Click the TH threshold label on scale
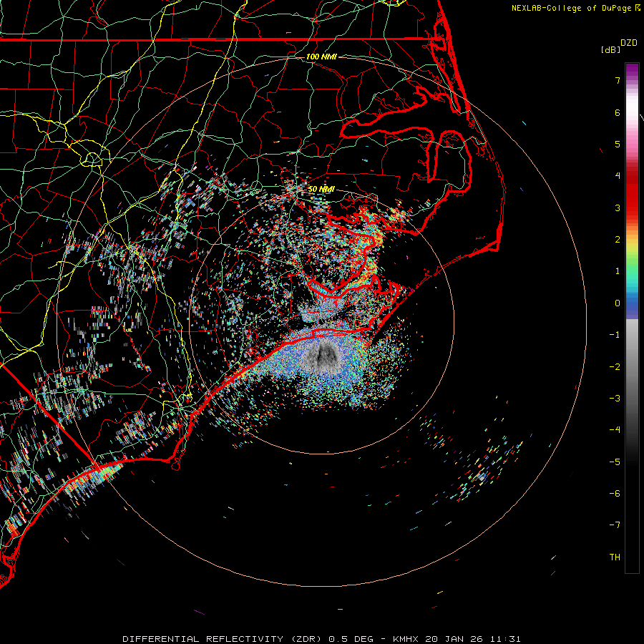Viewport: 644px width, 644px height. click(615, 557)
